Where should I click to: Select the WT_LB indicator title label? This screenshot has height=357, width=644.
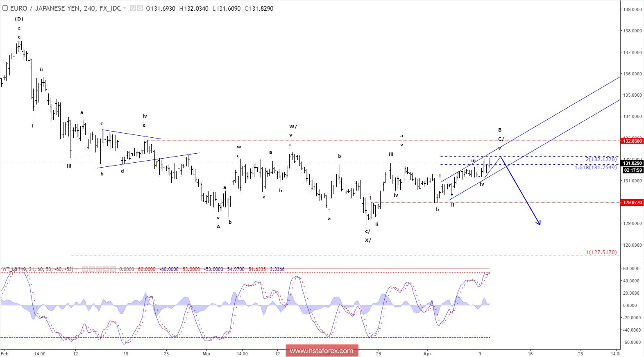(x=38, y=269)
